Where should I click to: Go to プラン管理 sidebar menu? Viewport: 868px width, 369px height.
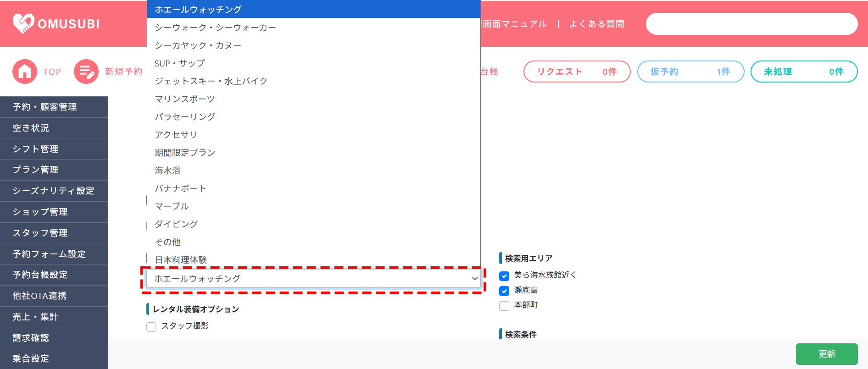pyautogui.click(x=36, y=170)
